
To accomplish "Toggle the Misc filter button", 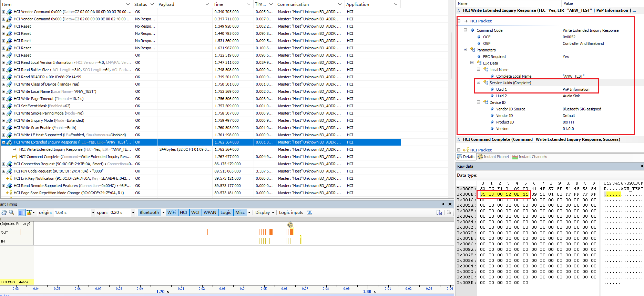I will pyautogui.click(x=240, y=213).
